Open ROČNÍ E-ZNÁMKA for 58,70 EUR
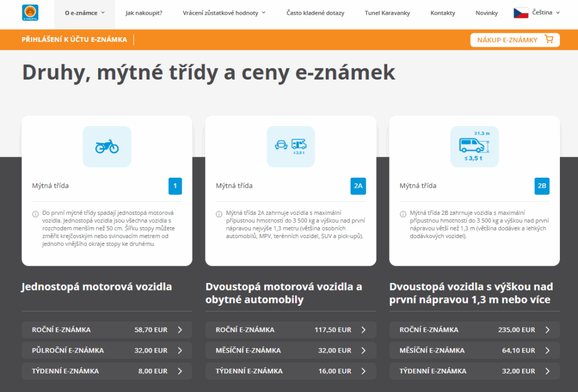This screenshot has width=578, height=392. (x=107, y=329)
